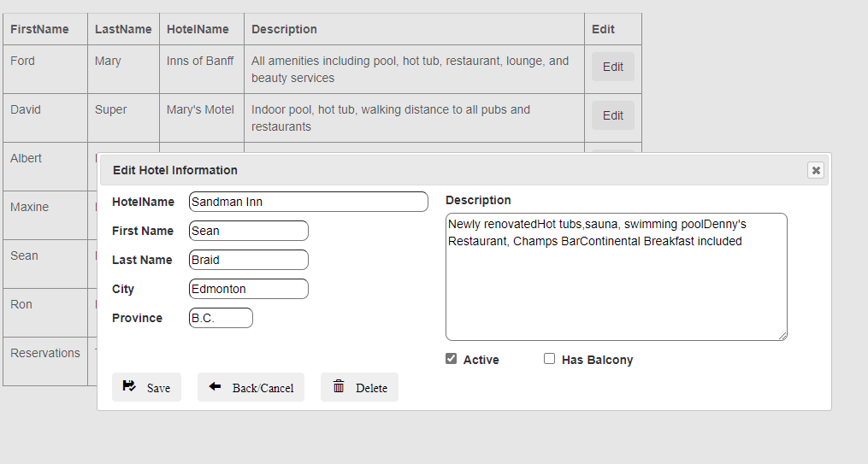
Task: Select the 'Ford' first name cell
Action: 45,69
